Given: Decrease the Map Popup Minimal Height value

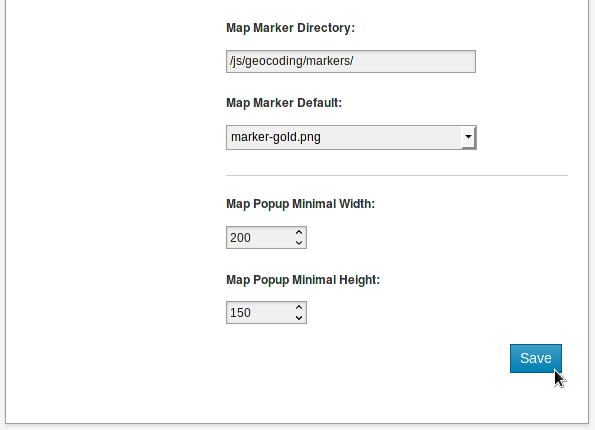Looking at the screenshot, I should (299, 318).
